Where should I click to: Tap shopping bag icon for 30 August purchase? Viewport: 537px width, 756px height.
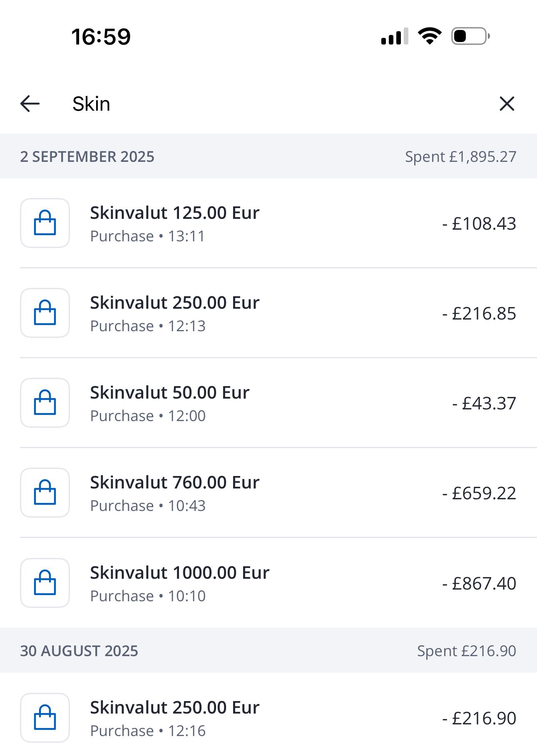[x=45, y=718]
